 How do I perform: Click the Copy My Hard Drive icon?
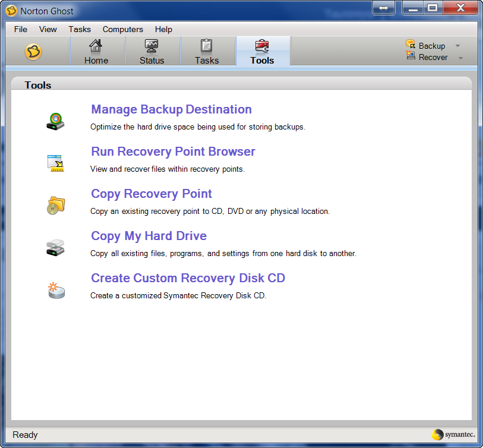55,247
